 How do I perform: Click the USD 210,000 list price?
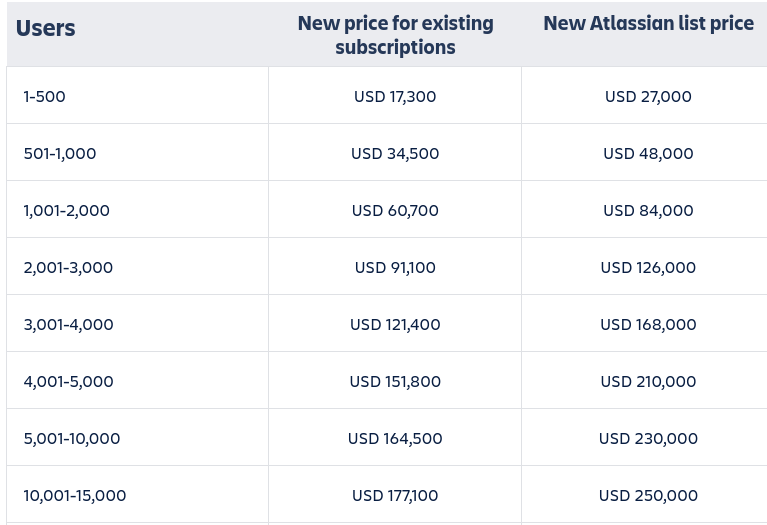tap(648, 382)
